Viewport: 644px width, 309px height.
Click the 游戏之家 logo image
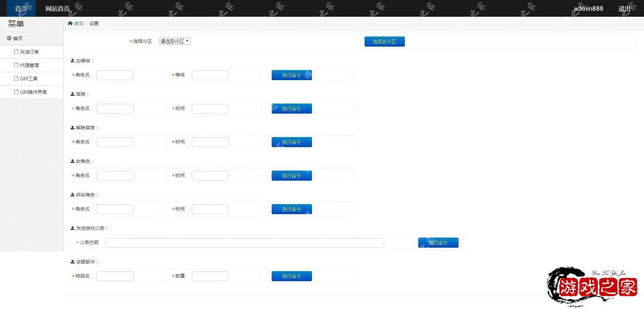click(592, 286)
